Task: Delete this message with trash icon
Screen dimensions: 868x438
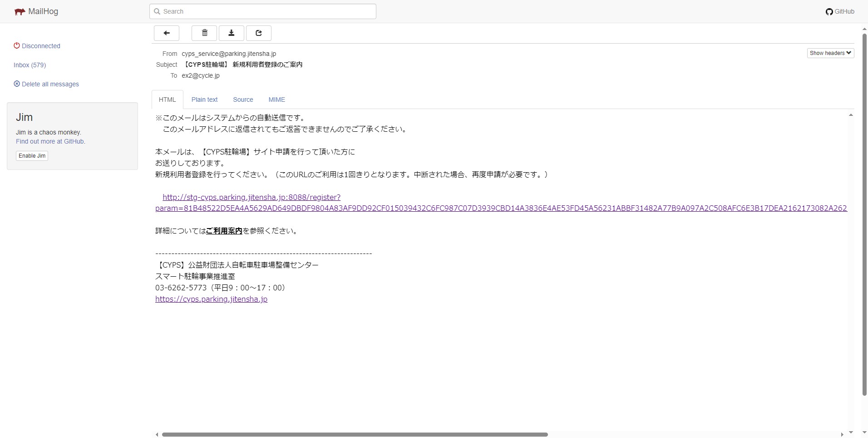Action: point(204,33)
